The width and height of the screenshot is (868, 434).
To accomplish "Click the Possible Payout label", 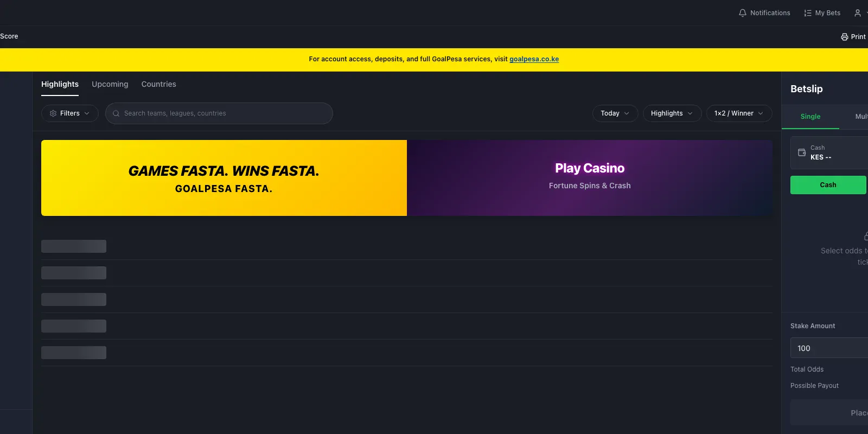I will pos(815,386).
